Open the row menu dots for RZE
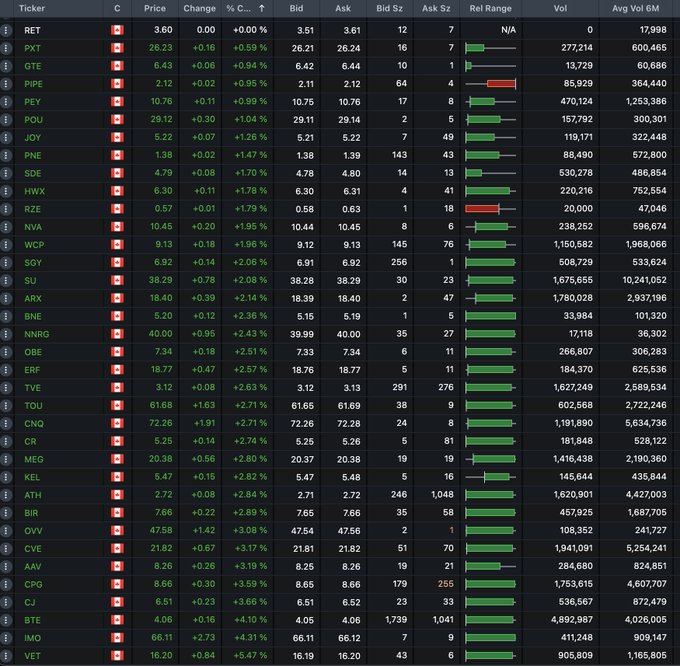Image resolution: width=680 pixels, height=666 pixels. tap(6, 209)
